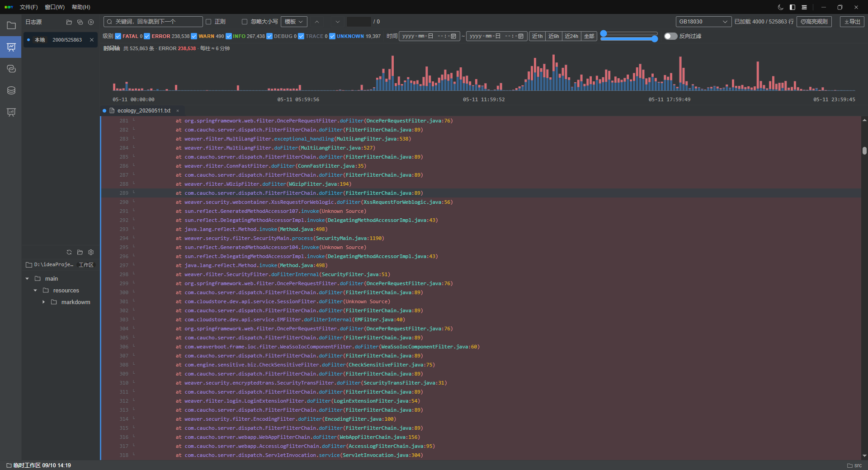This screenshot has width=868, height=470.
Task: Open workspace settings gear icon
Action: pos(91,252)
